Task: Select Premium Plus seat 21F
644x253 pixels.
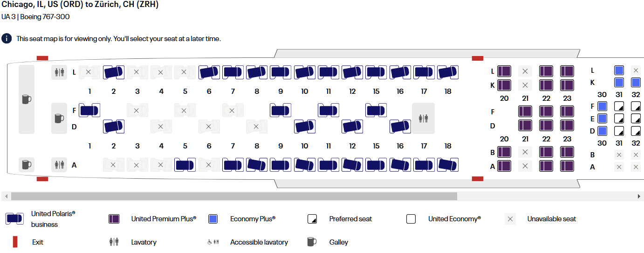Action: coord(525,112)
